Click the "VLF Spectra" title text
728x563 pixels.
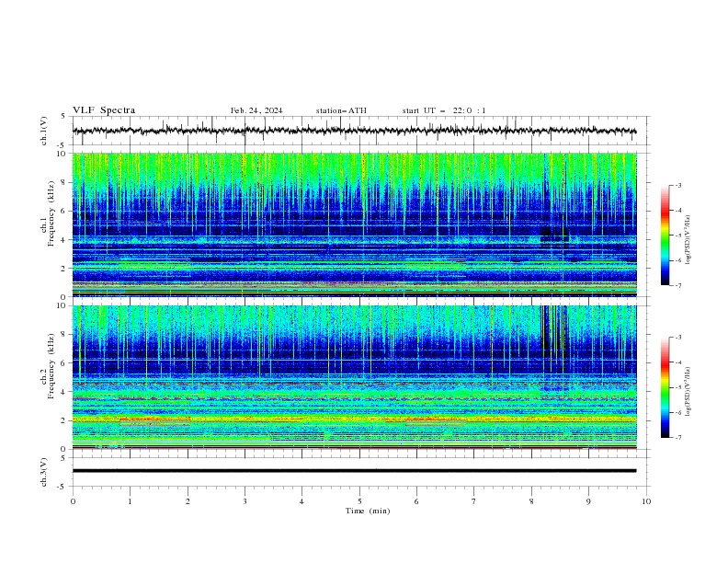coord(104,110)
